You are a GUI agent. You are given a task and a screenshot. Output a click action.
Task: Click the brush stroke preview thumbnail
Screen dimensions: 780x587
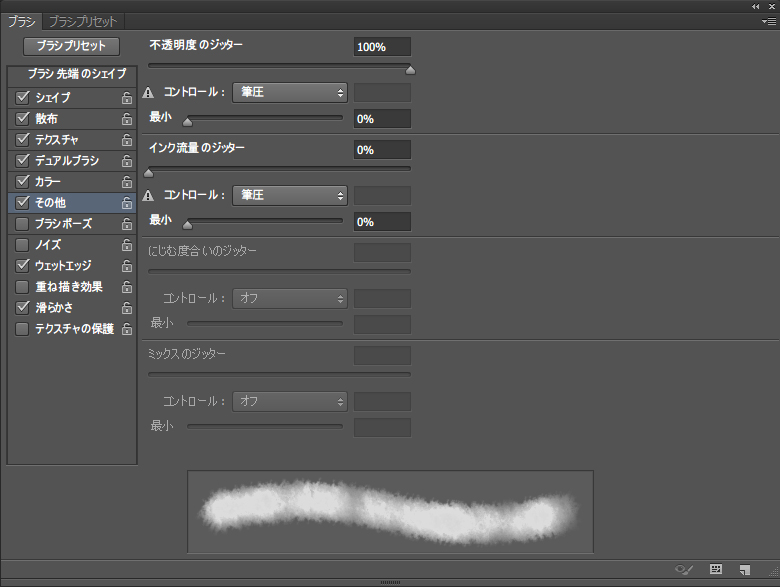point(390,511)
